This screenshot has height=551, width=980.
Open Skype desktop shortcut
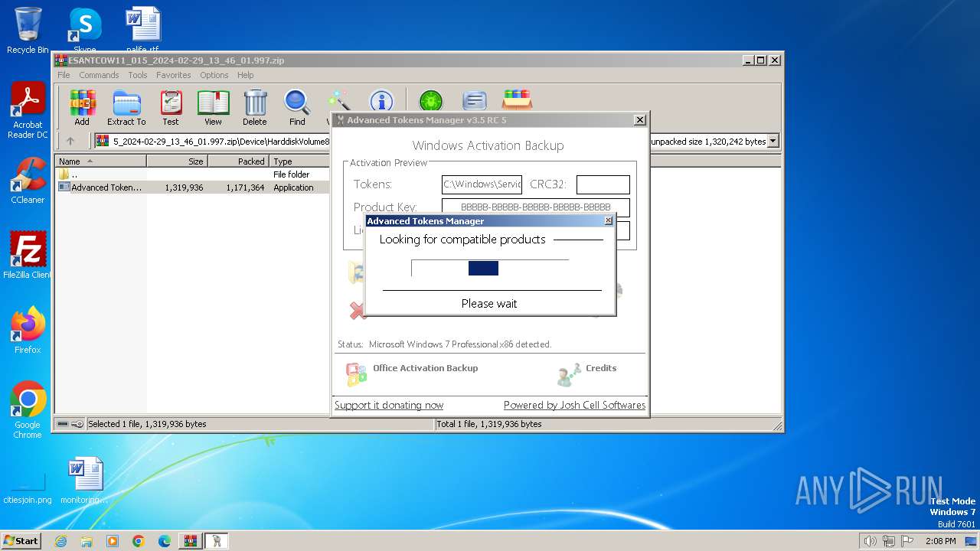click(x=85, y=31)
